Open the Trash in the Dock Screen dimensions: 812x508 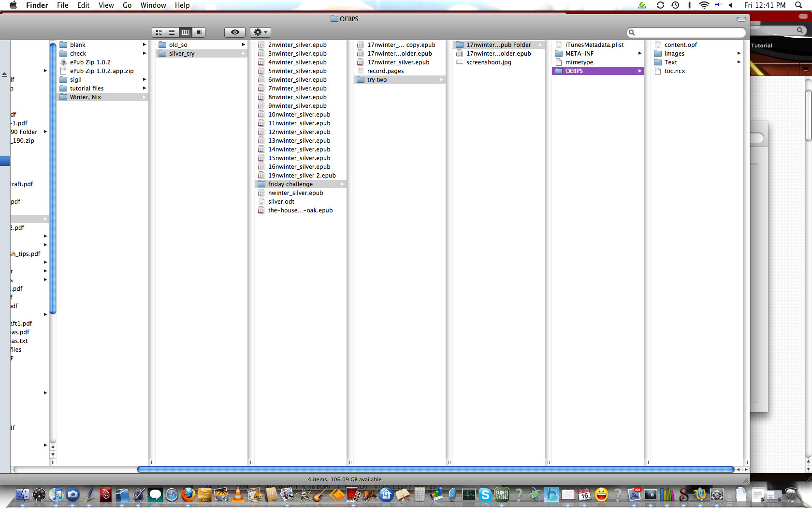point(791,494)
